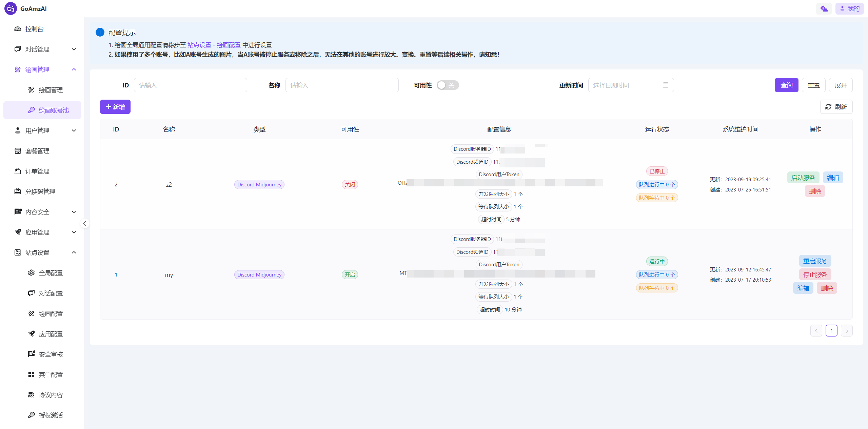Click the refresh icon button 刷新
Screen dimensions: 868x429
(836, 107)
